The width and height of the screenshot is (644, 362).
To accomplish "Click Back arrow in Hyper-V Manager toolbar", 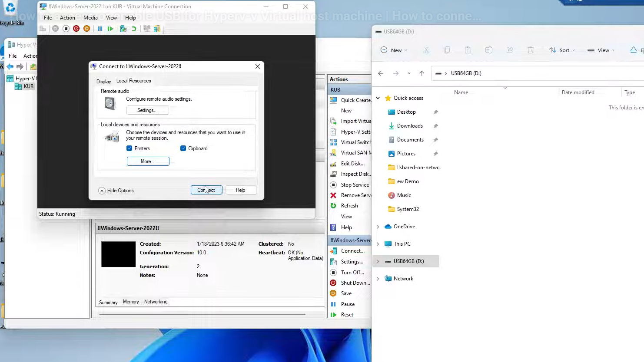I will 10,66.
